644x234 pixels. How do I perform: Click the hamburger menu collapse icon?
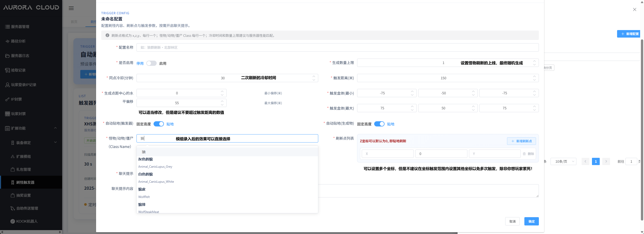71,8
